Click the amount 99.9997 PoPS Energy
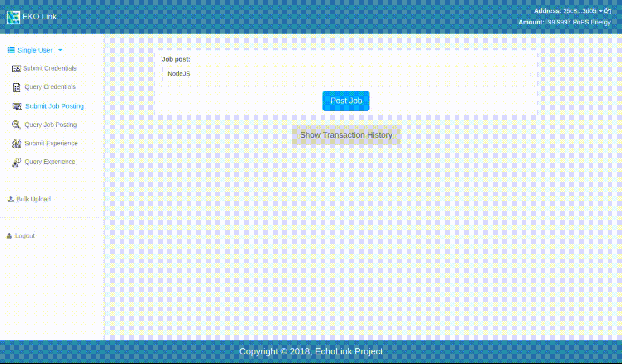The image size is (622, 364). point(579,22)
